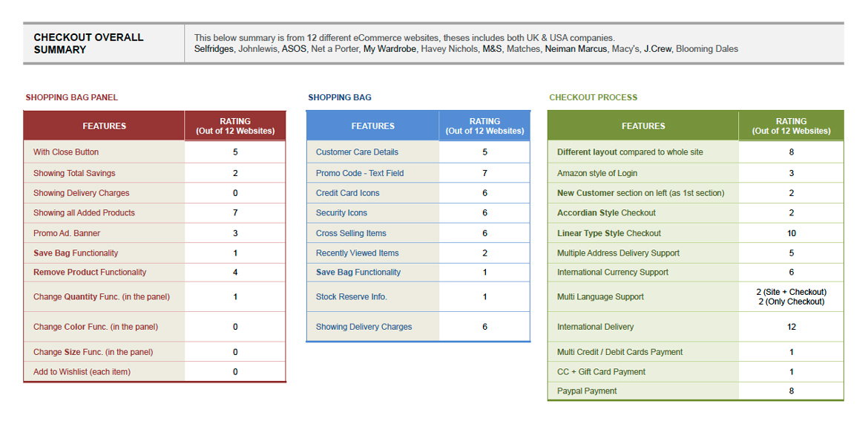The height and width of the screenshot is (430, 868).
Task: Click 'Multi Language Support' label
Action: click(600, 296)
